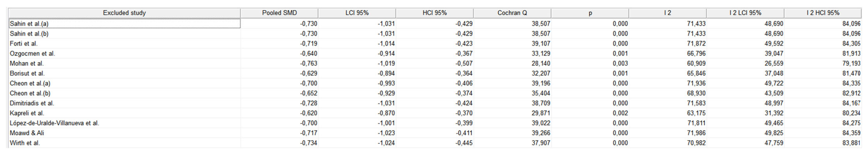
Task: Select the Sahin et al.(a) row
Action: tap(29, 23)
